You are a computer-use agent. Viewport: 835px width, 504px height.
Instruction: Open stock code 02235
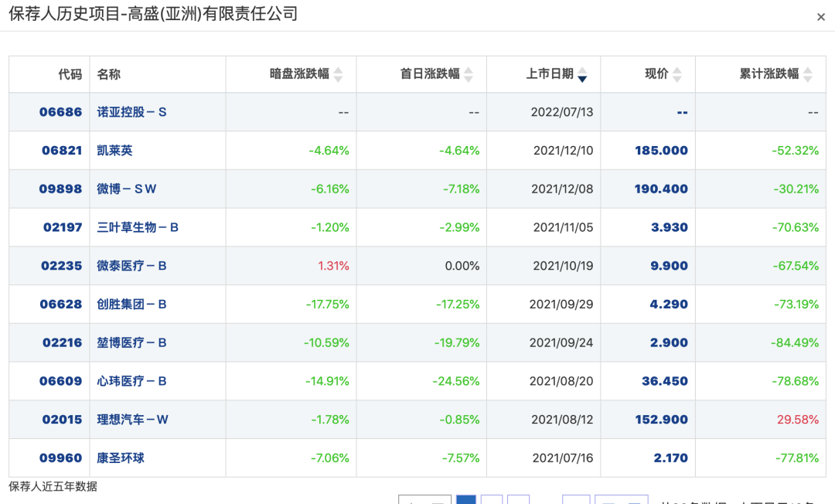coord(61,266)
